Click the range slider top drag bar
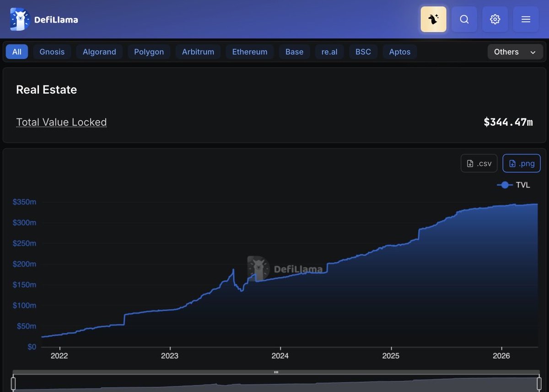Viewport: 549px width, 392px height. point(276,372)
